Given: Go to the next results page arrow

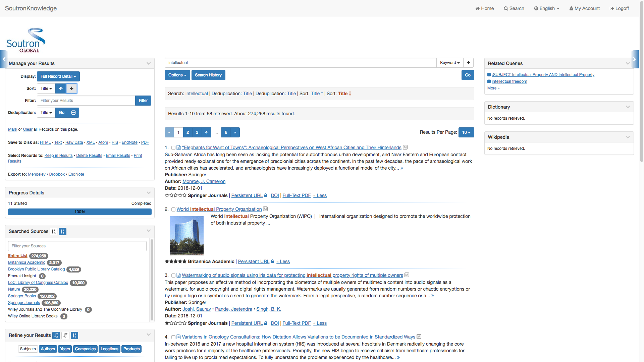Looking at the screenshot, I should pyautogui.click(x=235, y=132).
